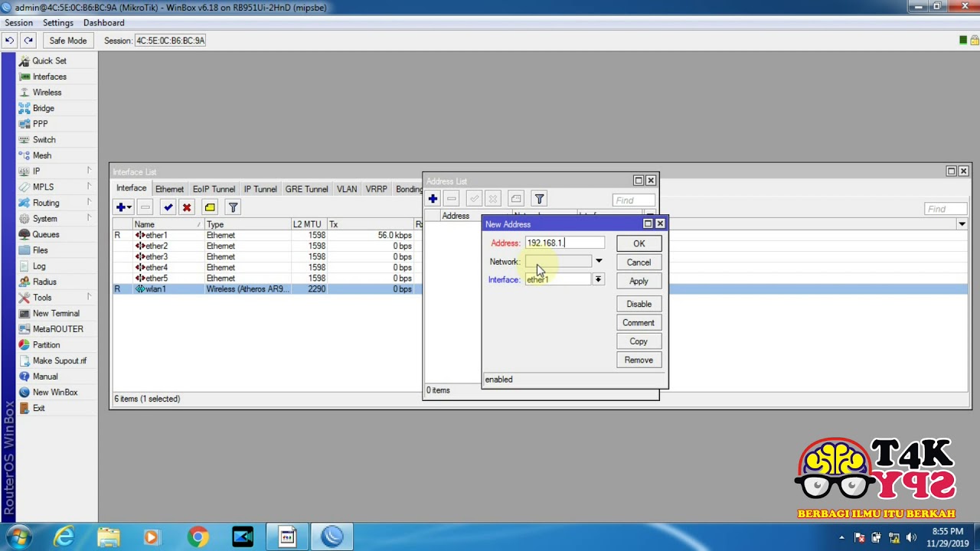Open the Interface dropdown in New Address
The width and height of the screenshot is (980, 551).
click(599, 280)
